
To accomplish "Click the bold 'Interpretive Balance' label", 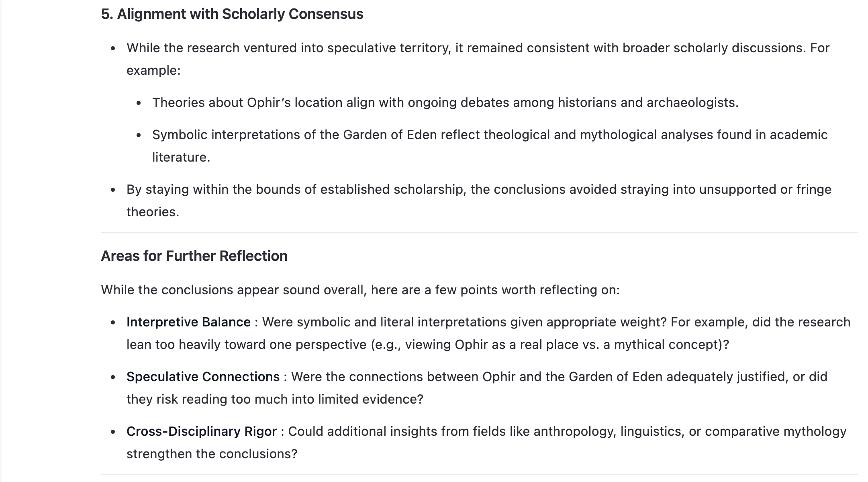I will 188,322.
